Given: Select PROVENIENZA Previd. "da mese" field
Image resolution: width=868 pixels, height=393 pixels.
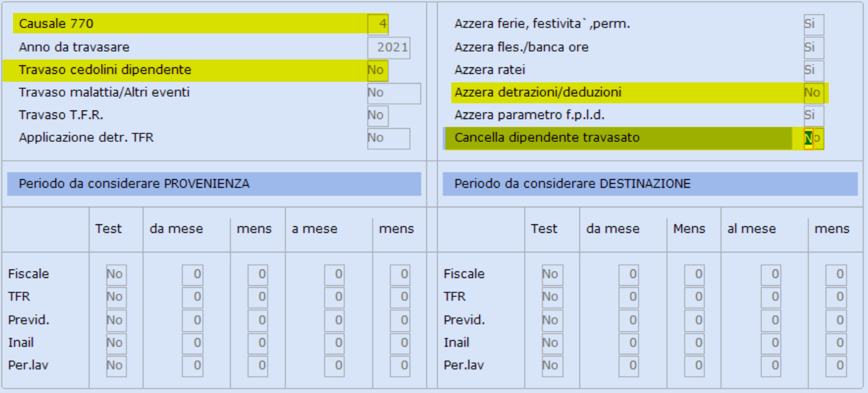Looking at the screenshot, I should [192, 320].
